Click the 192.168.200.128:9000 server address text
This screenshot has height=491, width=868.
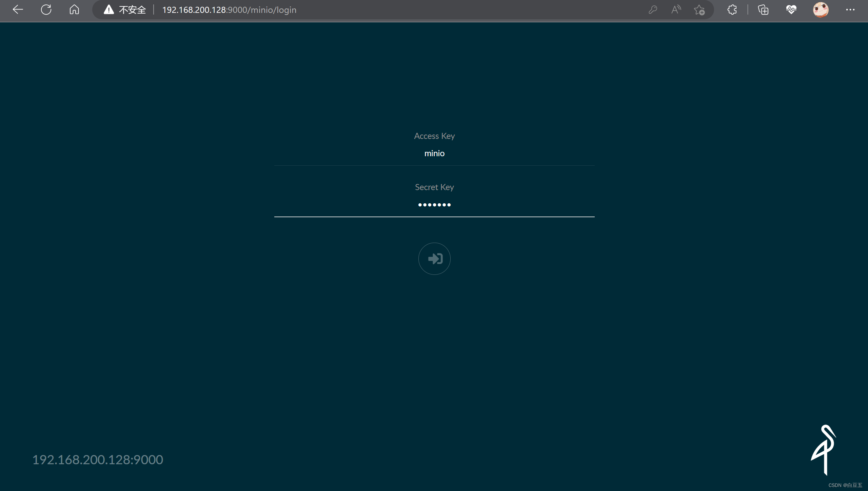98,459
